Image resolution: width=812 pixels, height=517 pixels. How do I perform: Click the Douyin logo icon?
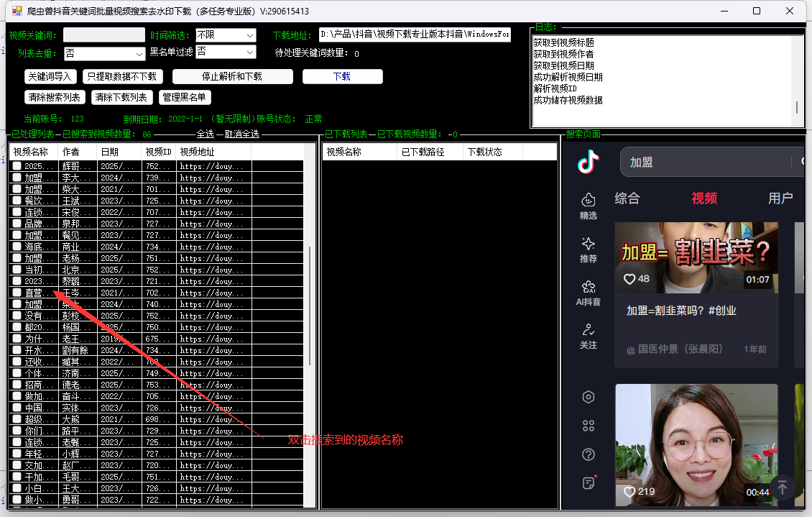pos(588,162)
